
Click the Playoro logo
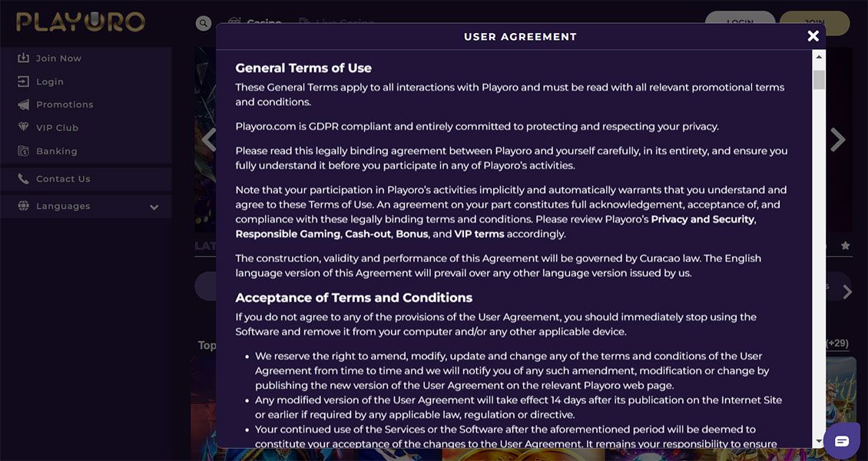[x=81, y=22]
